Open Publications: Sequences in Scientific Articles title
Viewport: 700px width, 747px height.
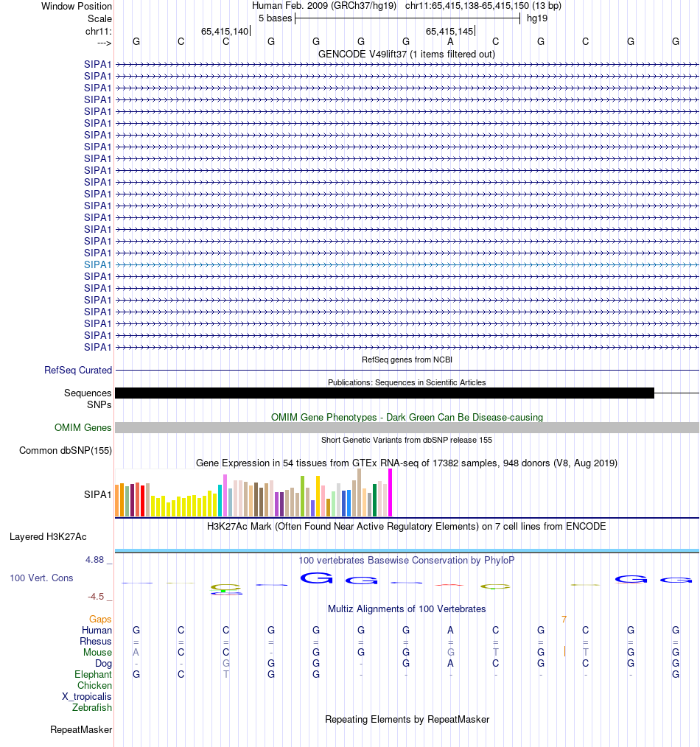407,382
